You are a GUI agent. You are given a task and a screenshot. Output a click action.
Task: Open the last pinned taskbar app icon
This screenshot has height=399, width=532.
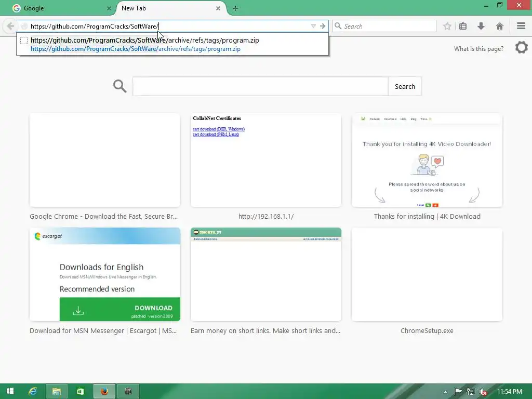tap(128, 391)
